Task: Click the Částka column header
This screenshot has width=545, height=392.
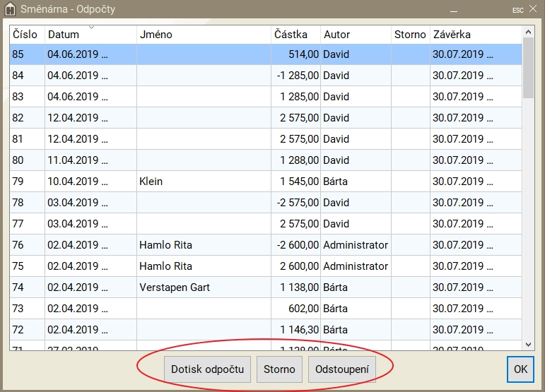Action: pyautogui.click(x=295, y=35)
